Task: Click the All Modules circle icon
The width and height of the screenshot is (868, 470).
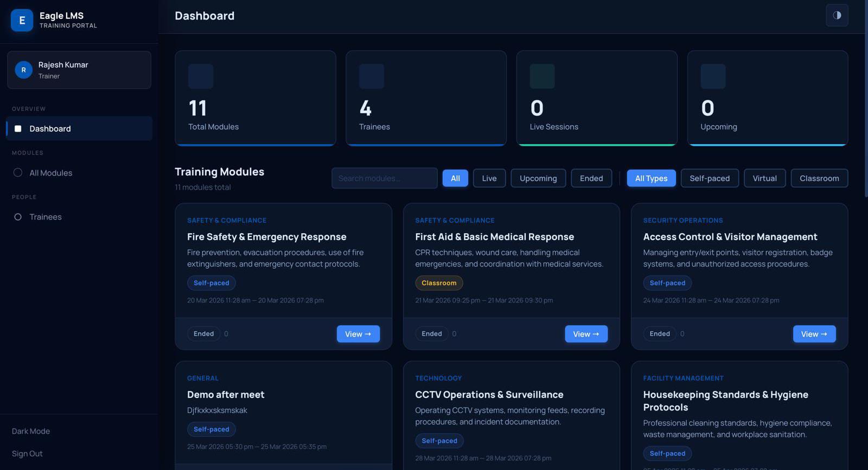Action: coord(18,172)
